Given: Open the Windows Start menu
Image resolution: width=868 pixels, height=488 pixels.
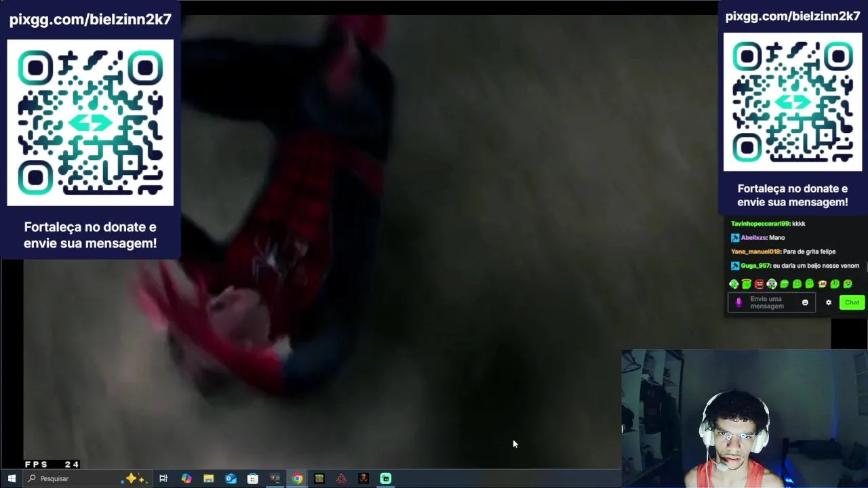Looking at the screenshot, I should pyautogui.click(x=12, y=479).
